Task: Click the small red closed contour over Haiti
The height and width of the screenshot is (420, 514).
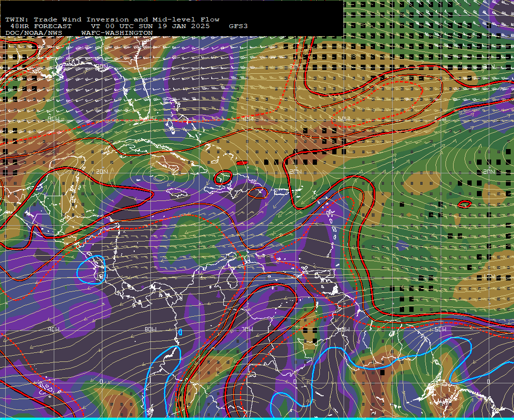Action: point(223,177)
